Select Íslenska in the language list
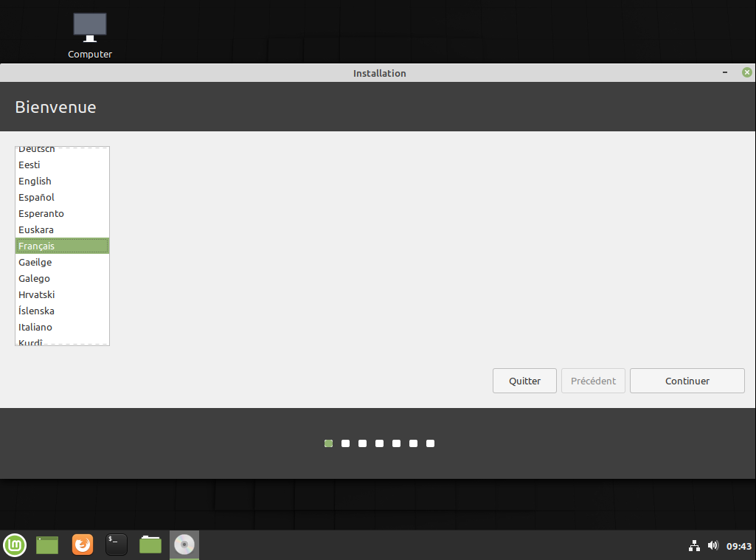 (x=37, y=311)
